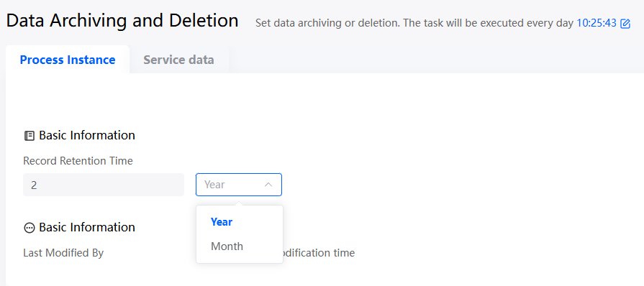Click blank panel area to close dropdown
Screen dimensions: 644x286
coord(452,164)
